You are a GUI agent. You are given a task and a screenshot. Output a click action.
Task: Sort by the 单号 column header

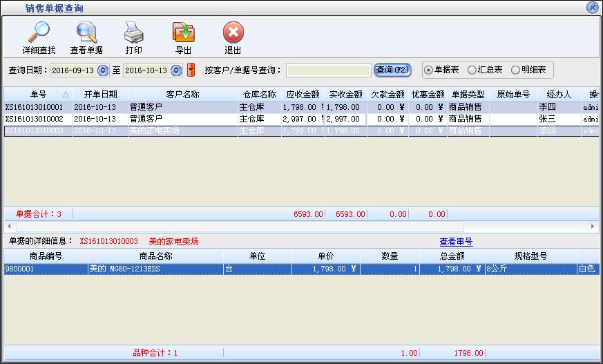(38, 94)
